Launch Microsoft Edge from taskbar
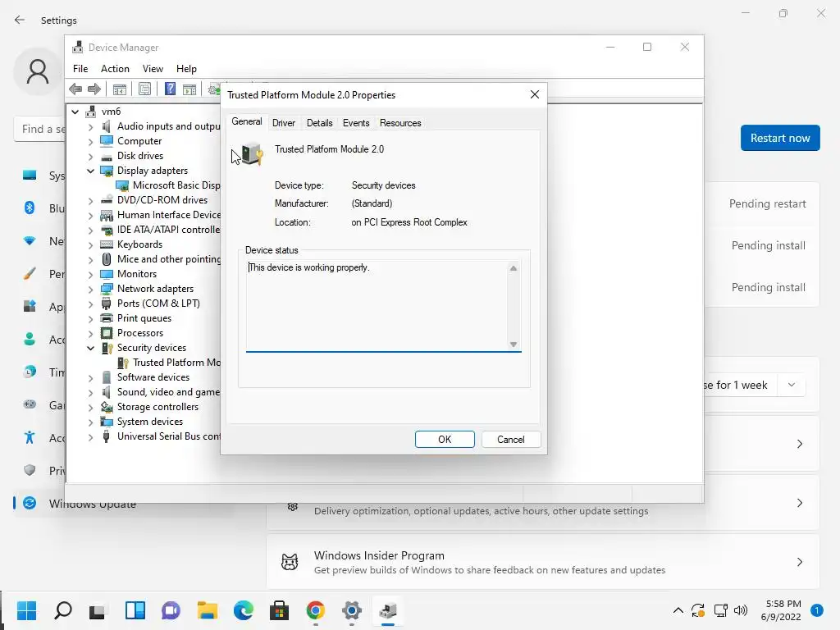Viewport: 840px width, 630px height. click(x=243, y=610)
